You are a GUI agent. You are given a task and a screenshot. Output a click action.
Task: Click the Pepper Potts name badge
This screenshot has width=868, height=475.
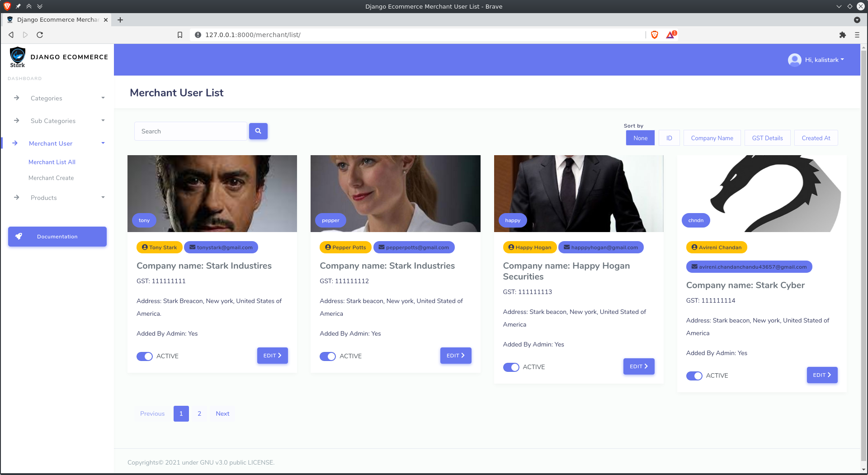pyautogui.click(x=345, y=247)
